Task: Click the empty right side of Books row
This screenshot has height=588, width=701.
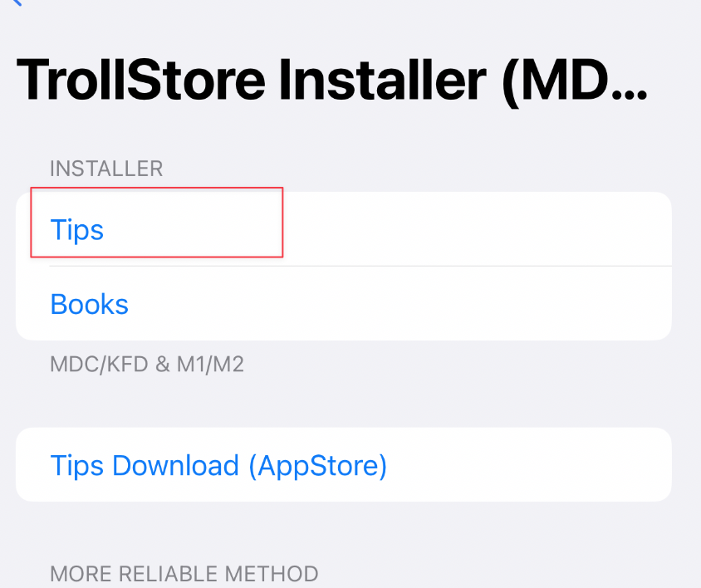Action: 400,304
